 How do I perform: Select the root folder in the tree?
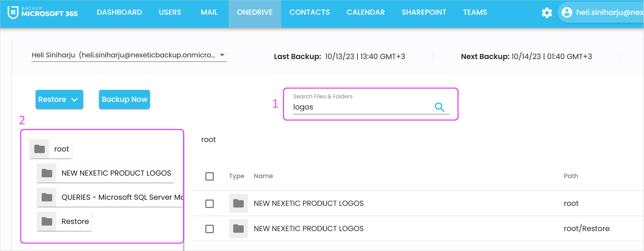51,149
